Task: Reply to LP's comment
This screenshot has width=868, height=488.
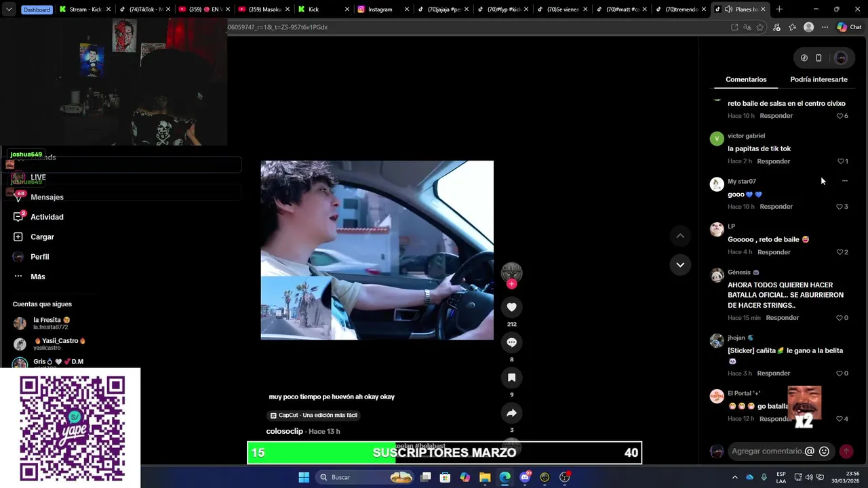Action: click(x=774, y=252)
